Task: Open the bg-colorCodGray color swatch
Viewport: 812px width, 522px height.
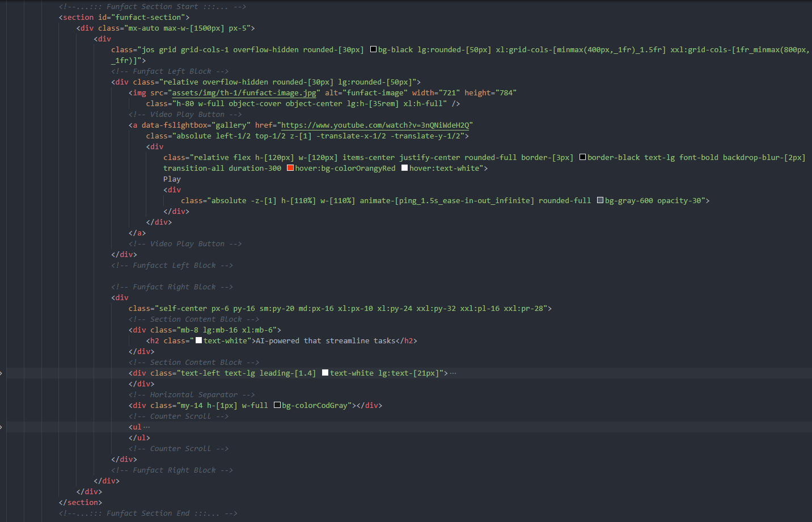Action: click(x=277, y=405)
